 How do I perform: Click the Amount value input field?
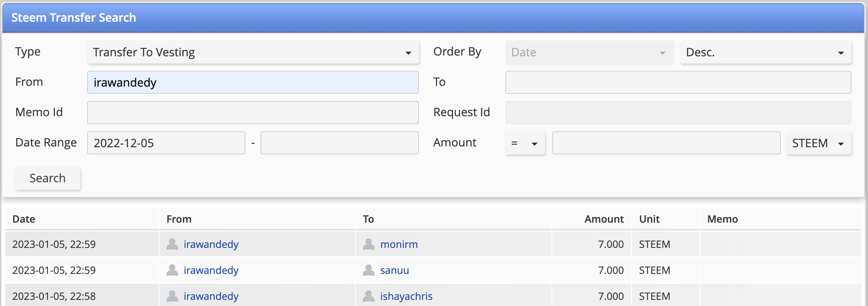click(x=666, y=143)
